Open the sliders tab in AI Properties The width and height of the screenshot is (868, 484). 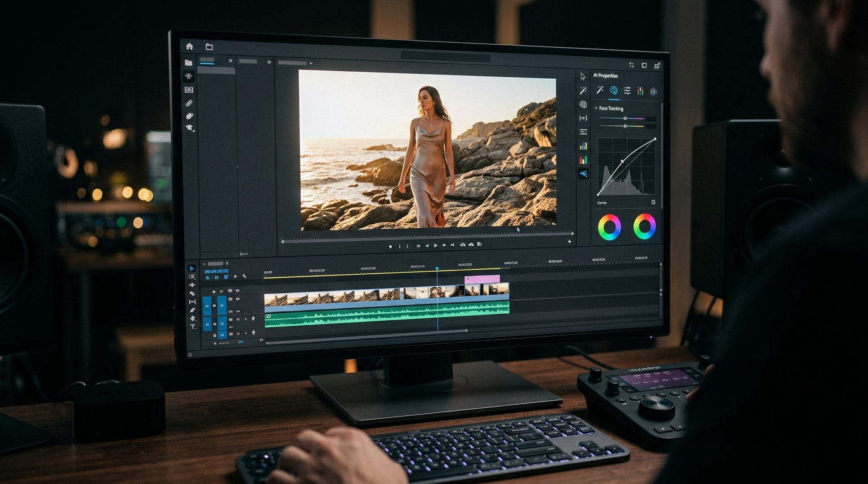[627, 91]
